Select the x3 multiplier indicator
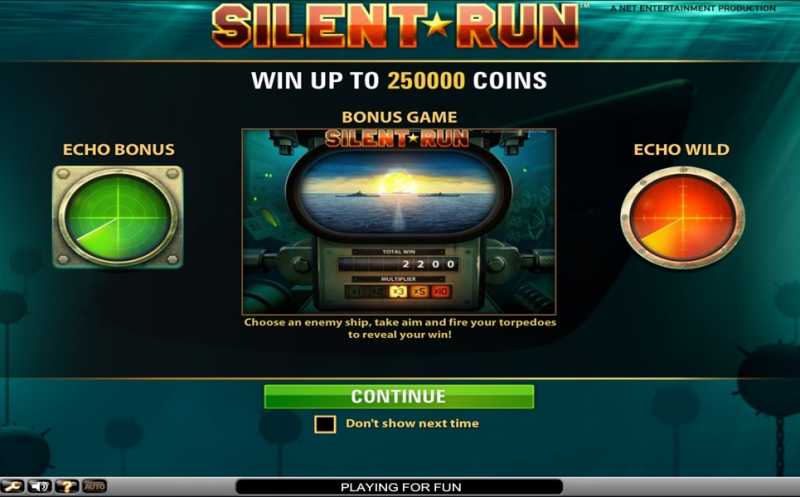Viewport: 800px width, 497px height. [397, 291]
